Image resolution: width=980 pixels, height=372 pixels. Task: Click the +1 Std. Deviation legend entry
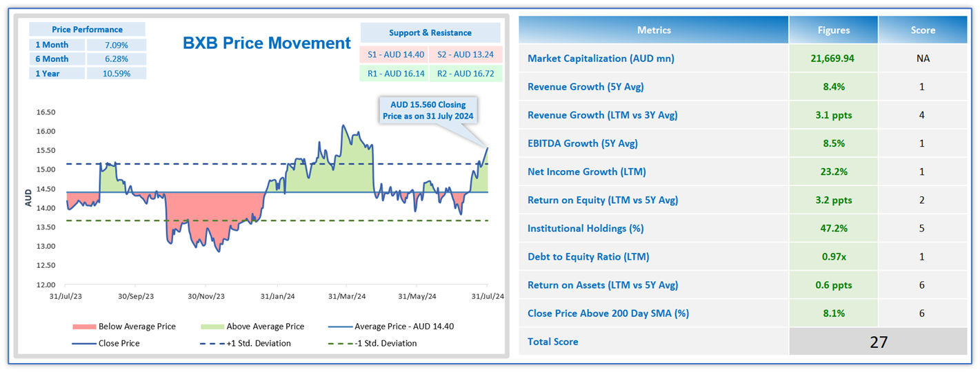pyautogui.click(x=245, y=343)
